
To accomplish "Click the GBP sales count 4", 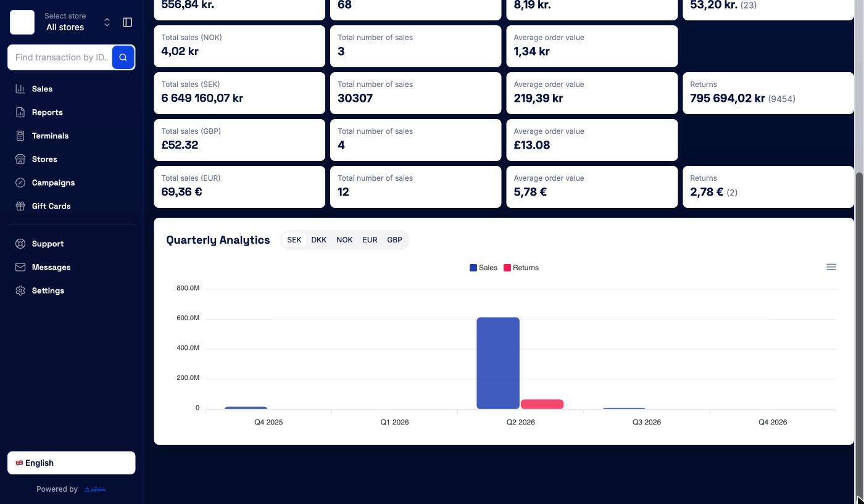I will pyautogui.click(x=341, y=145).
